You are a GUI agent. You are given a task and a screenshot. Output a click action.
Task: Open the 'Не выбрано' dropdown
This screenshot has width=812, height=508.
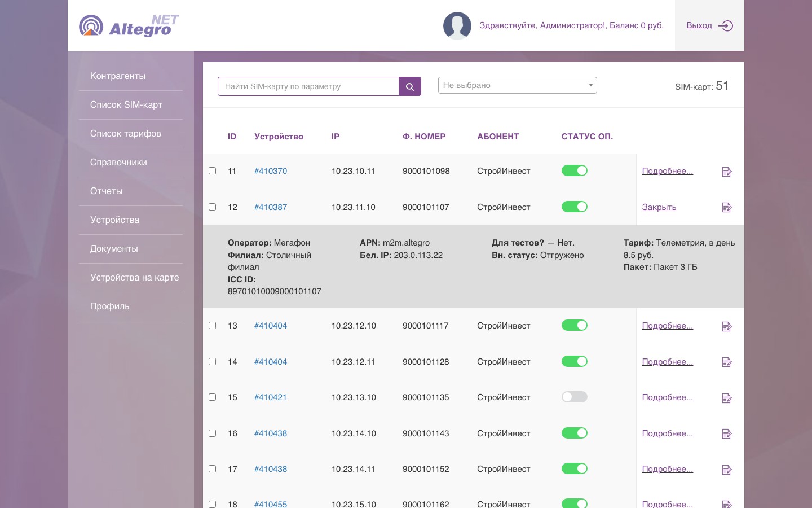(x=518, y=85)
